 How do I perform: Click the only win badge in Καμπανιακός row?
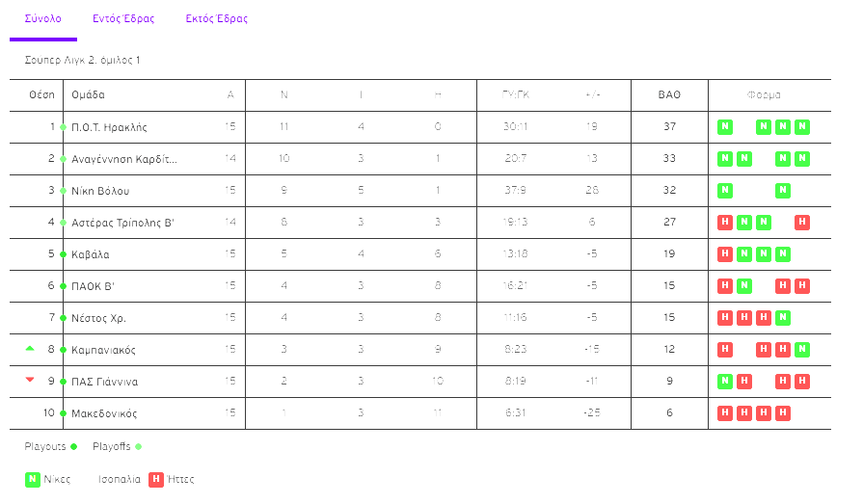click(802, 350)
